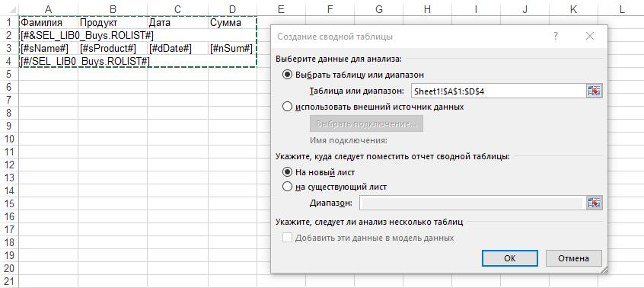Screen dimensions: 644x288
Task: Click into the Таблица или диапазон input field
Action: [x=498, y=91]
